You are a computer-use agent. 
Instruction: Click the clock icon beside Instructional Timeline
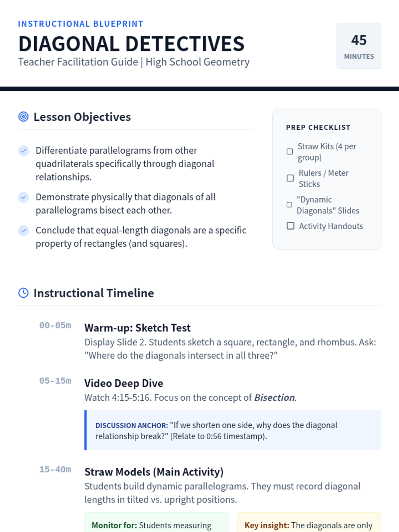pyautogui.click(x=23, y=293)
